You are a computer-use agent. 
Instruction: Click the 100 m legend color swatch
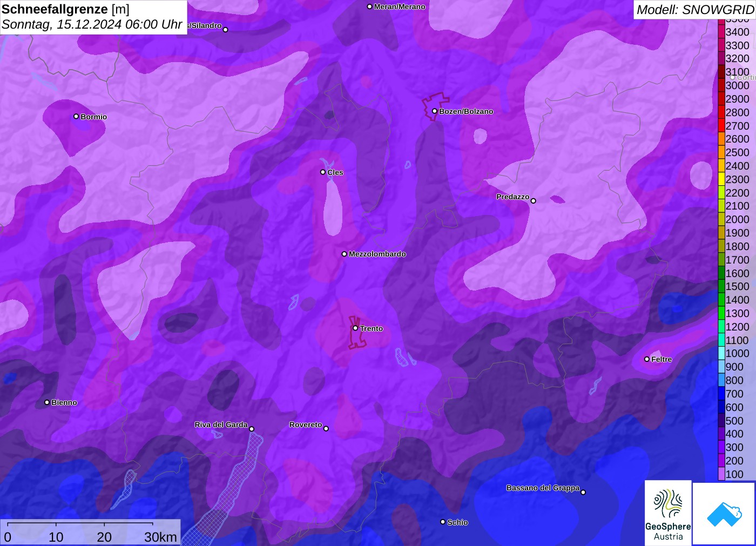pyautogui.click(x=721, y=474)
